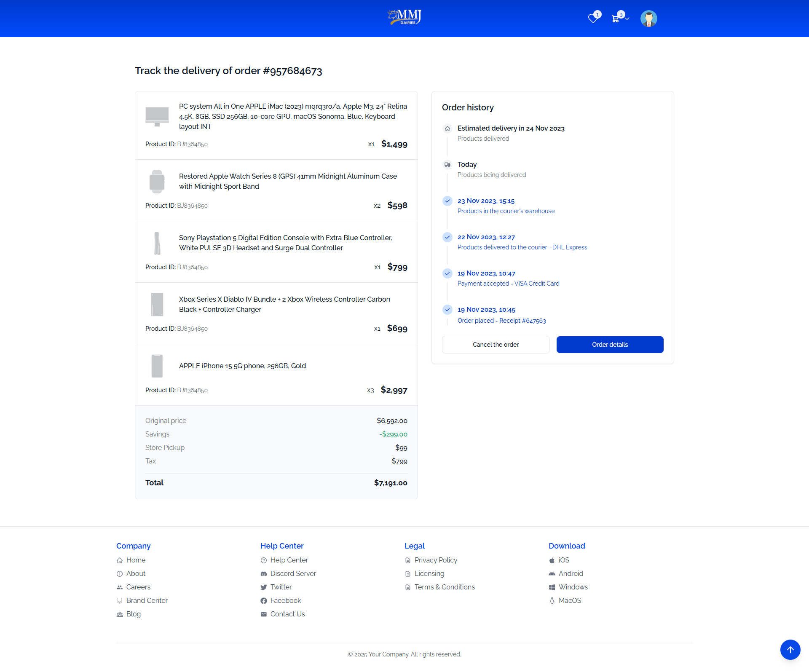The image size is (809, 672).
Task: Click the MMJ Dairies logo
Action: tap(404, 17)
